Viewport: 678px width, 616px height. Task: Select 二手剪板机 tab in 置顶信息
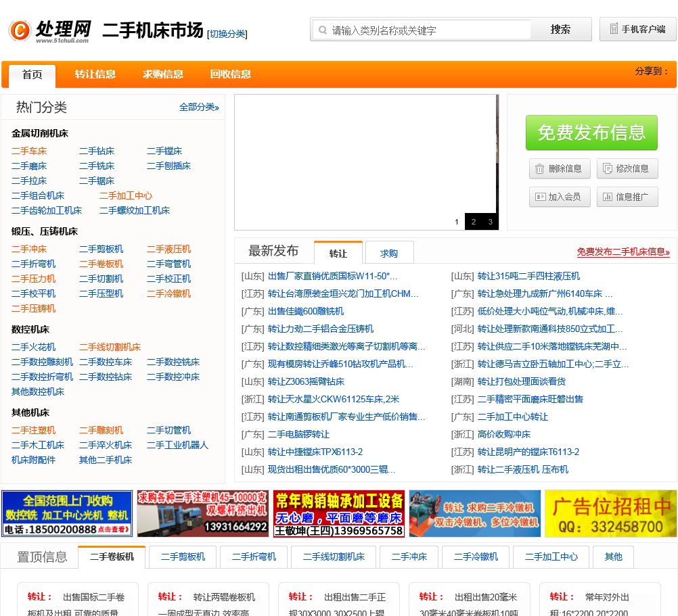pos(183,556)
